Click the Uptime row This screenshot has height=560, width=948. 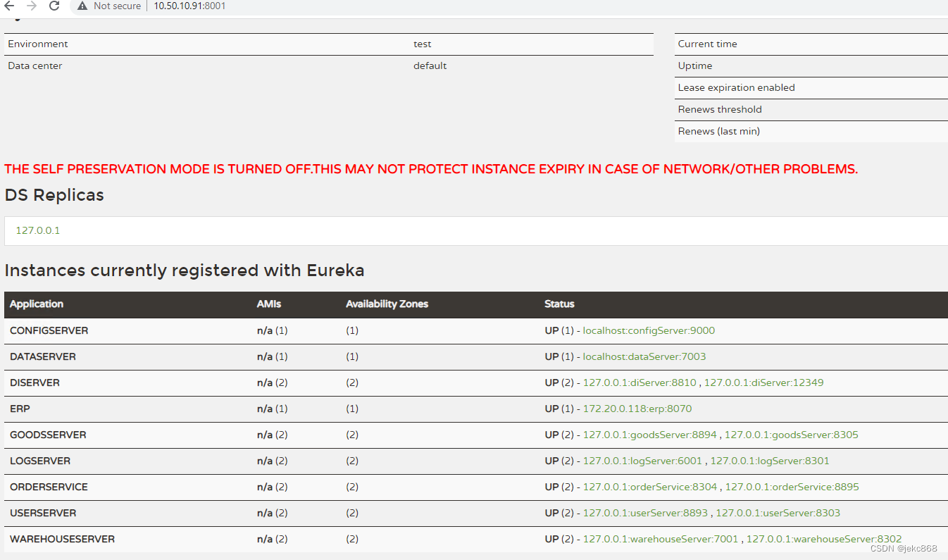[811, 66]
